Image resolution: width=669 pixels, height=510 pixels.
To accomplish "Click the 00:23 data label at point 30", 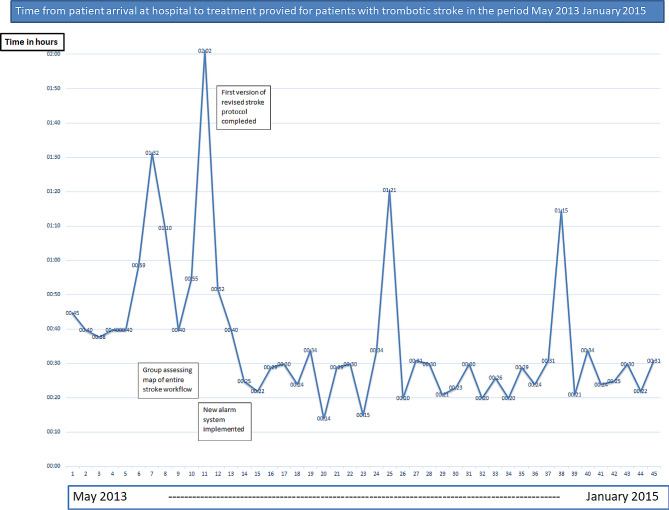I will point(455,388).
